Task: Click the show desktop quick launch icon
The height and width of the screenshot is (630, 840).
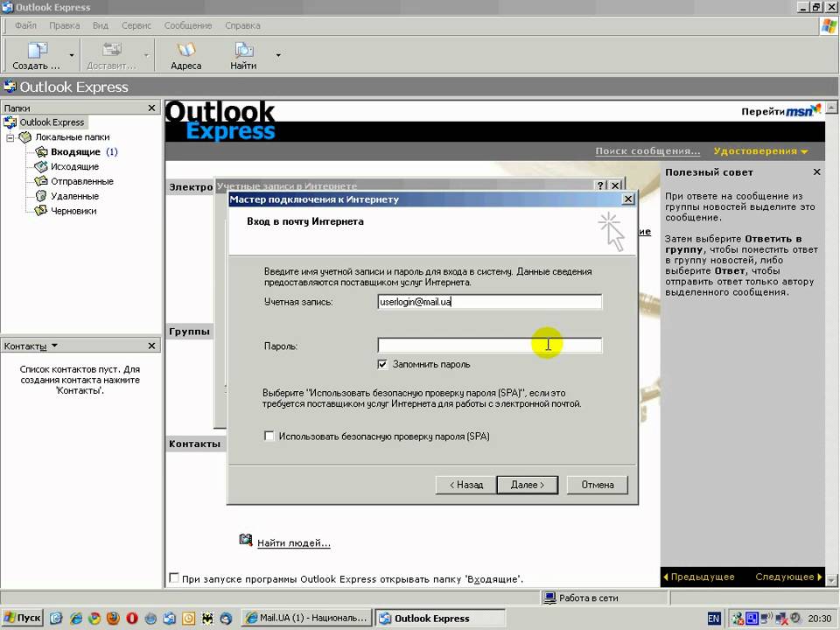Action: [x=56, y=619]
